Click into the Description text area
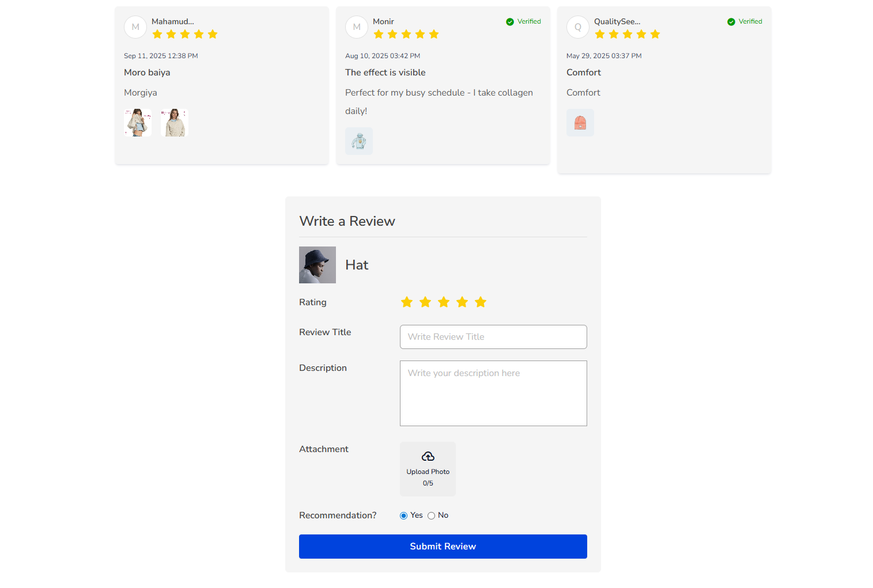The height and width of the screenshot is (588, 873). [x=493, y=393]
